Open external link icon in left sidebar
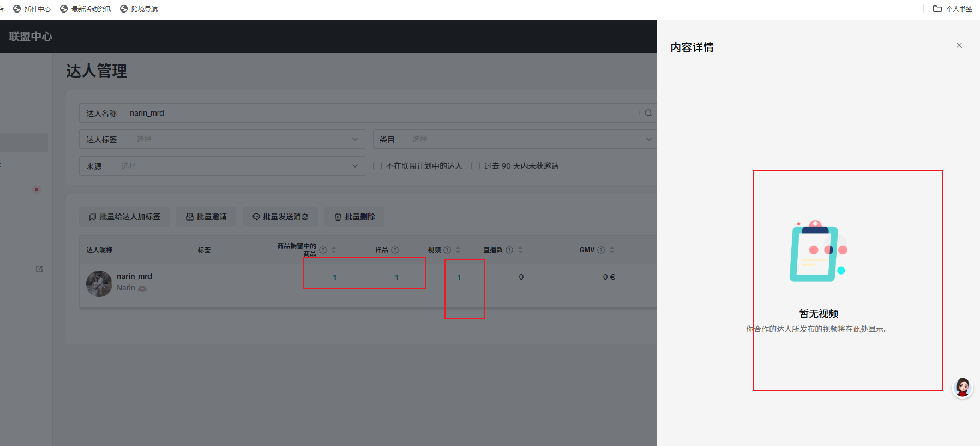Image resolution: width=980 pixels, height=446 pixels. (x=39, y=269)
